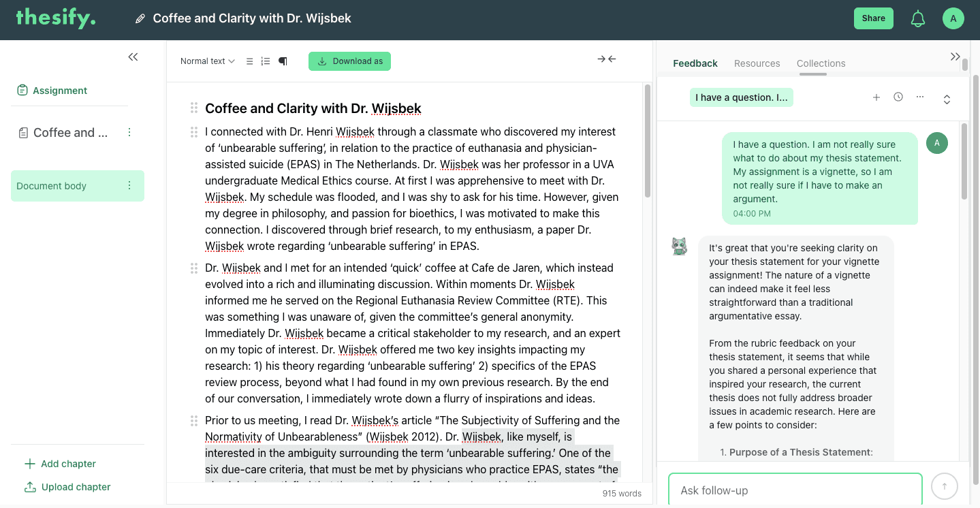Image resolution: width=980 pixels, height=508 pixels.
Task: Click drag handle beside 'Prior to us meeting' paragraph
Action: 194,421
